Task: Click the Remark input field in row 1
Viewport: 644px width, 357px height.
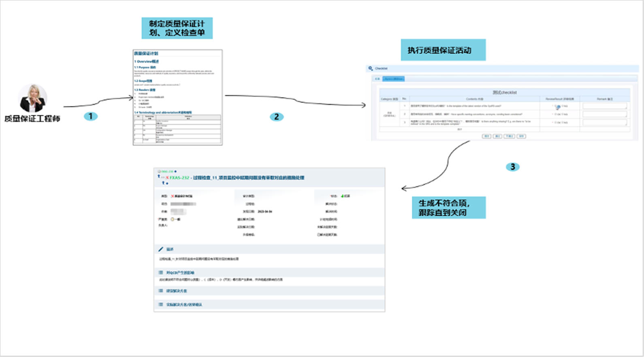Action: tap(604, 106)
